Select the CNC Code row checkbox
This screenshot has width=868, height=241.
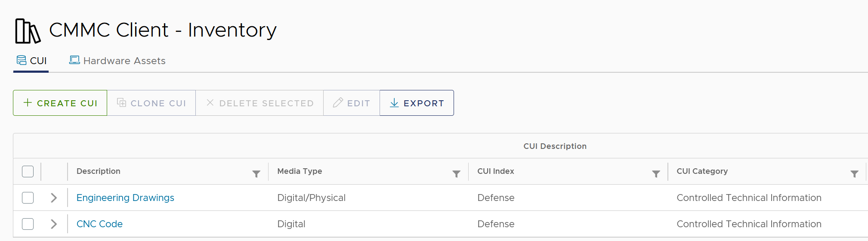point(28,224)
